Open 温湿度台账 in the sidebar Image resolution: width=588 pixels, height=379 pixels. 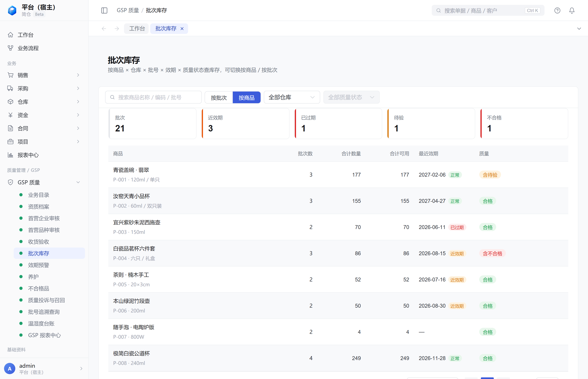pos(49,323)
